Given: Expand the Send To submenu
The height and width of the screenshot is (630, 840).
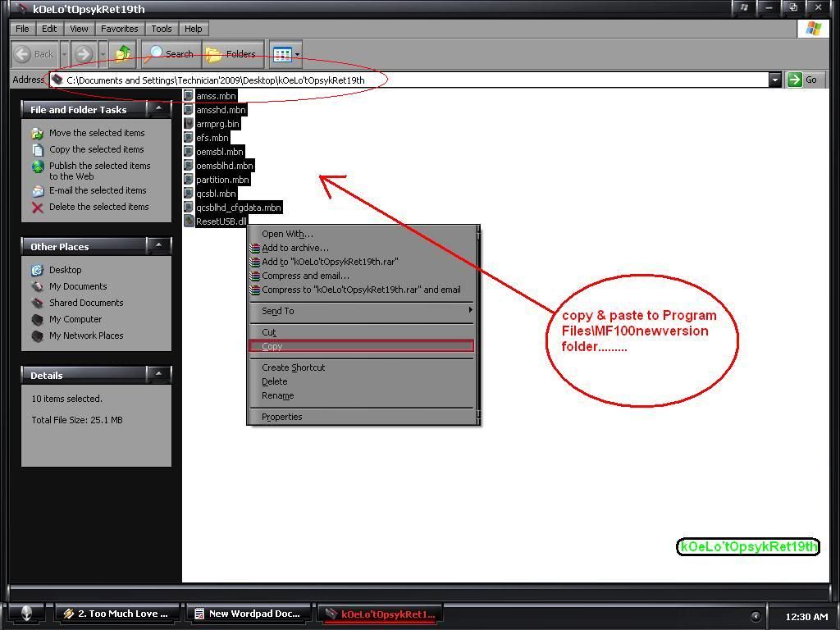Looking at the screenshot, I should point(362,311).
